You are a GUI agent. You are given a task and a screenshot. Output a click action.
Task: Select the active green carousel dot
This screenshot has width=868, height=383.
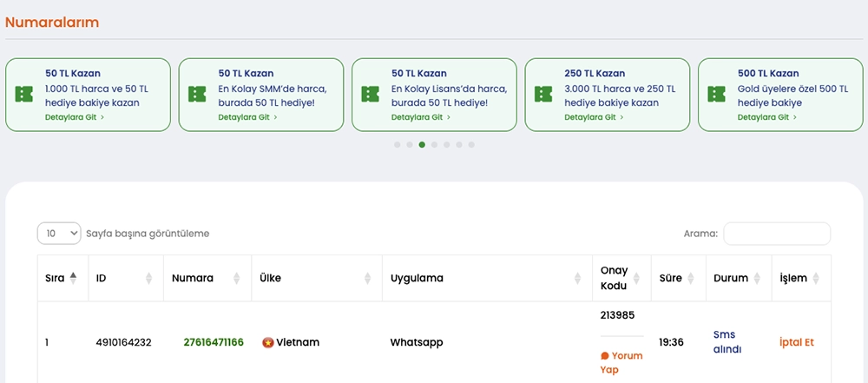[x=422, y=145]
